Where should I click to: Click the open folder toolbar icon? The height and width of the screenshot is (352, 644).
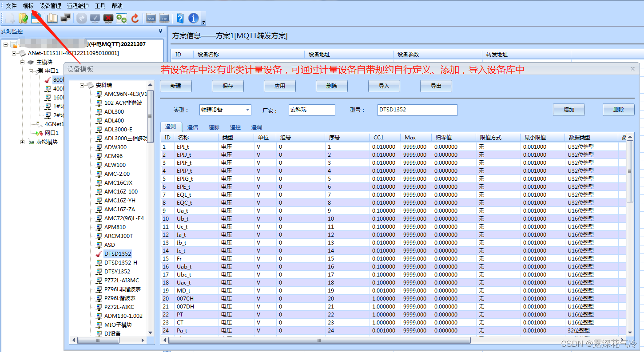pos(23,18)
